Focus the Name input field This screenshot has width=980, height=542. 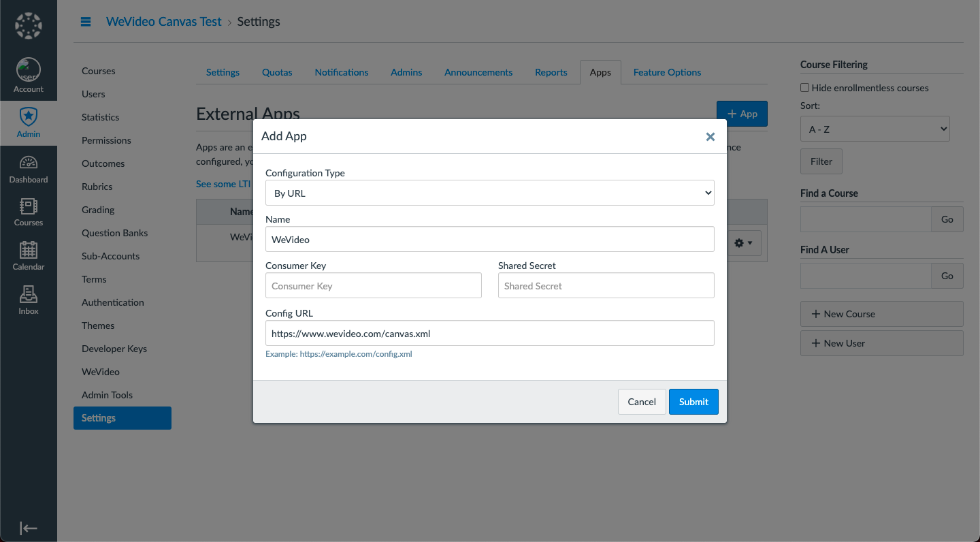[x=490, y=239]
